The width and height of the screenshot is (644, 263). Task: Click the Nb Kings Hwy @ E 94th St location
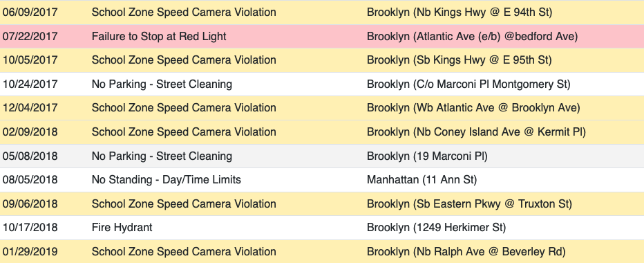(x=460, y=12)
